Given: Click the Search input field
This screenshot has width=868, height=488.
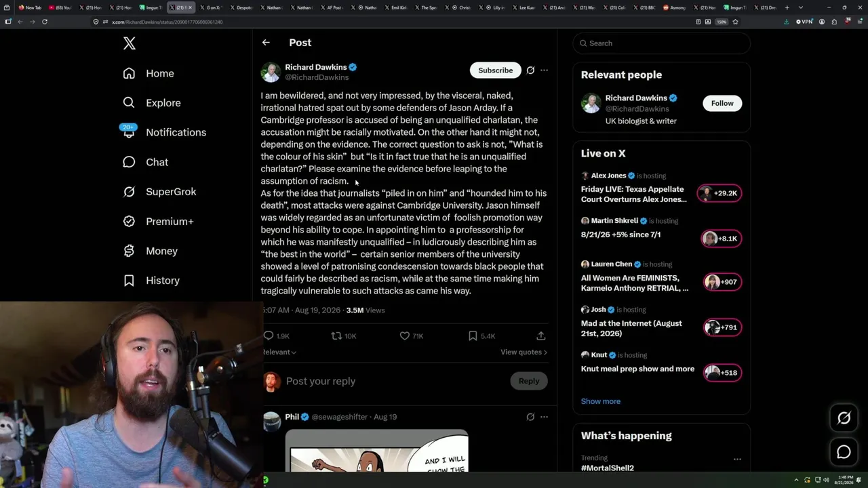Looking at the screenshot, I should pos(661,43).
